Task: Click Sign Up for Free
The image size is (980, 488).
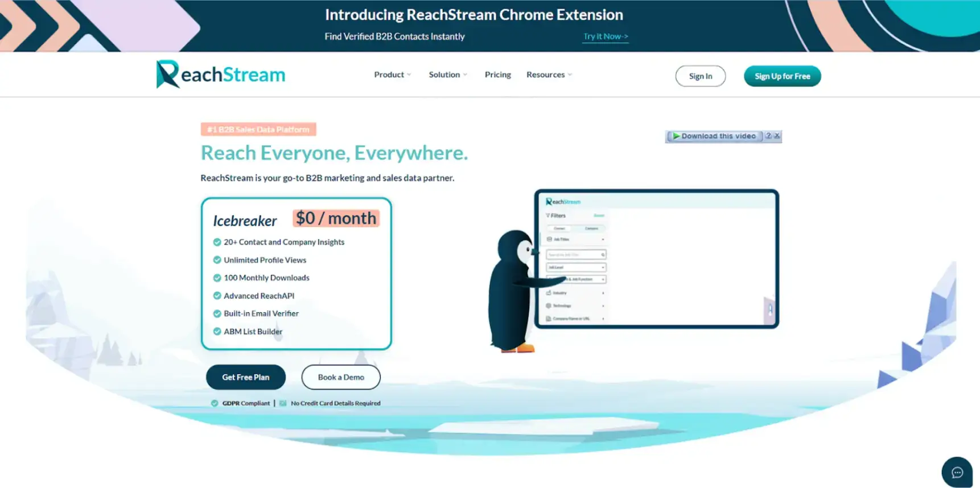Action: 782,76
